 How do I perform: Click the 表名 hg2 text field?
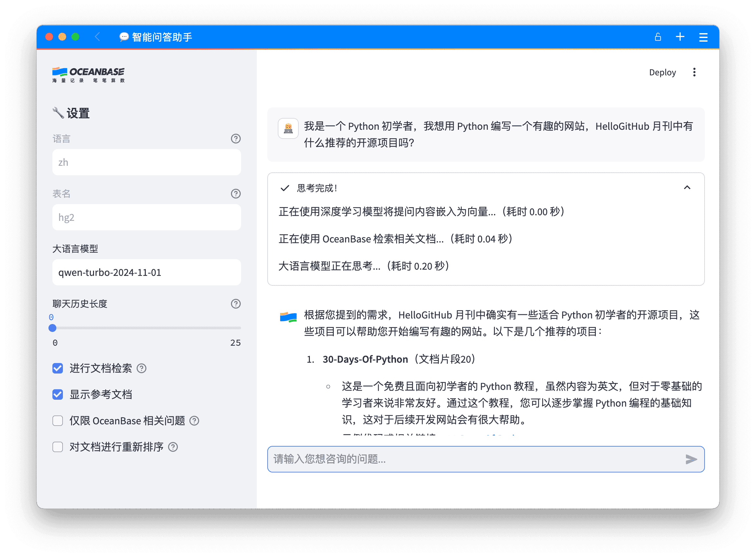(x=146, y=218)
